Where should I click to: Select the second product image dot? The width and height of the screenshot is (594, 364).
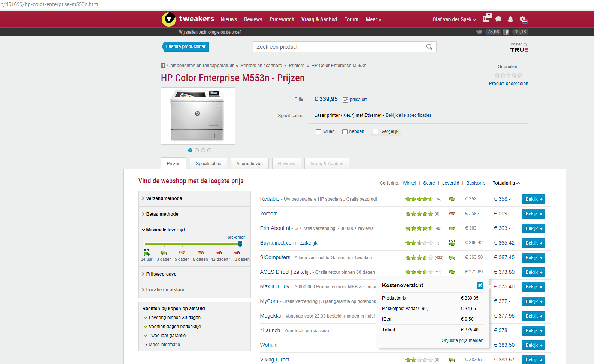pyautogui.click(x=196, y=151)
